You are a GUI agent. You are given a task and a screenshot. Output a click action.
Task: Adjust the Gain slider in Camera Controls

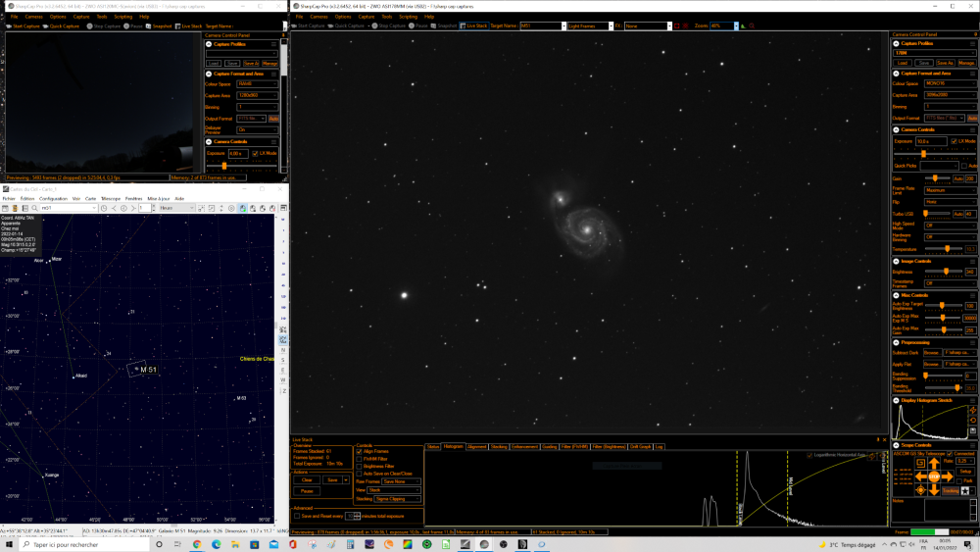coord(935,178)
